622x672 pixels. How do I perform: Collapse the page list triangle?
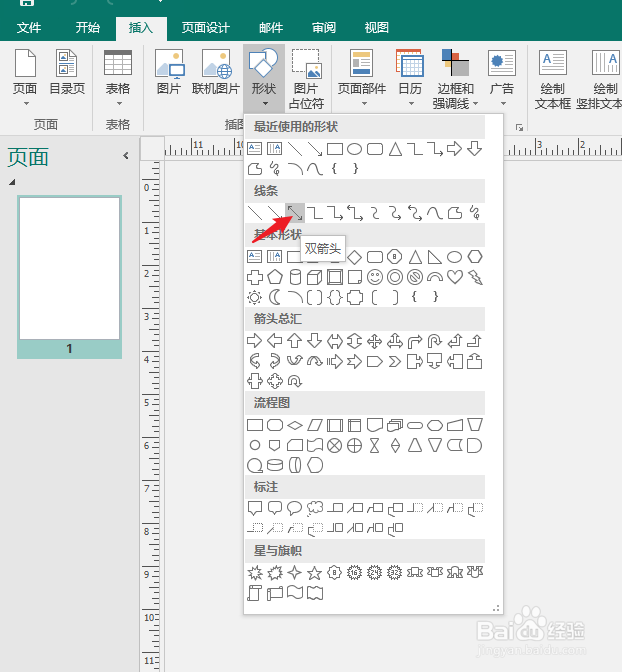[12, 182]
